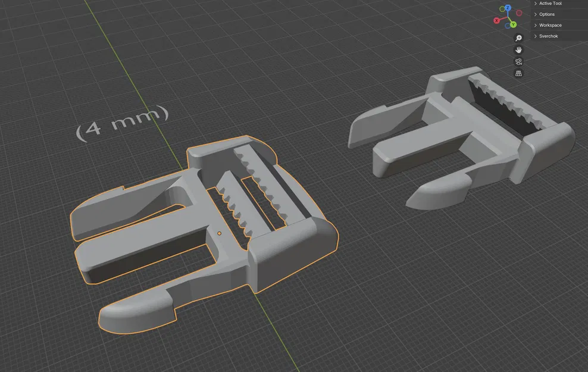Toggle the camera view icon
The height and width of the screenshot is (372, 588).
(518, 61)
